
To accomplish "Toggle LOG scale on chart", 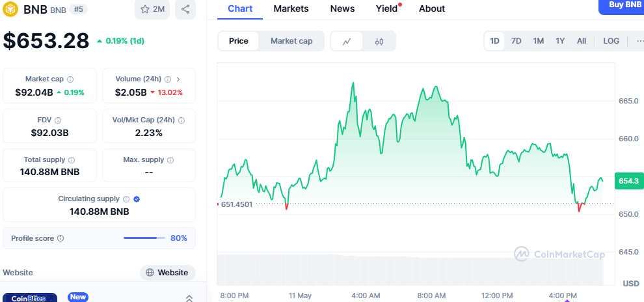I will [611, 41].
